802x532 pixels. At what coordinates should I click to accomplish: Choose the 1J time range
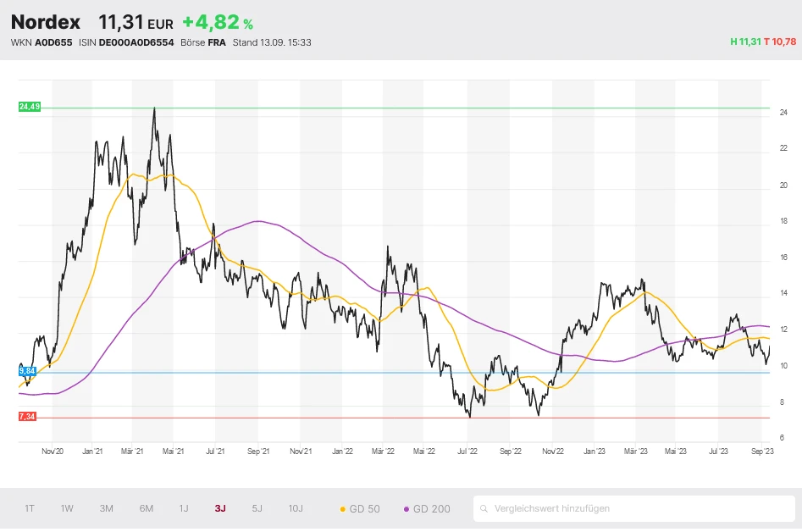click(184, 508)
